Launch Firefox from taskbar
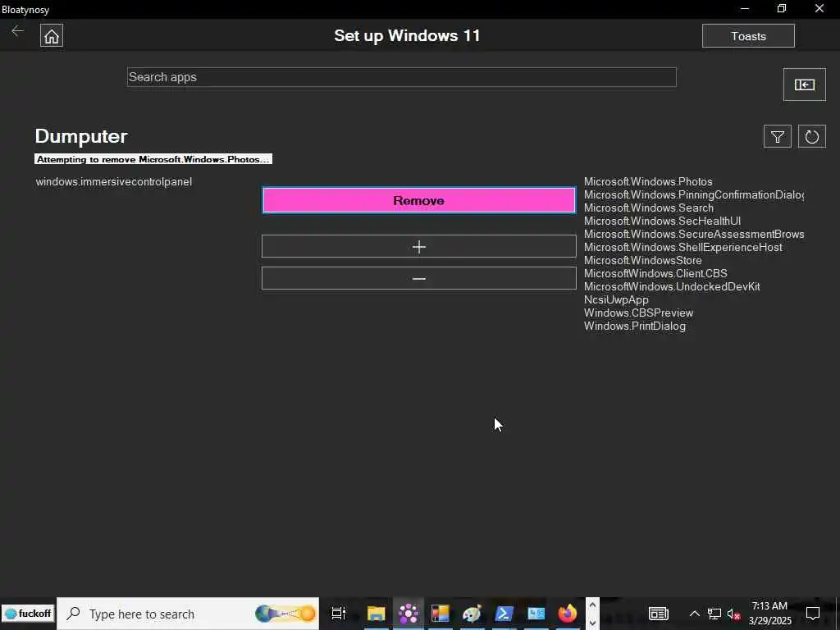This screenshot has height=630, width=840. tap(568, 614)
